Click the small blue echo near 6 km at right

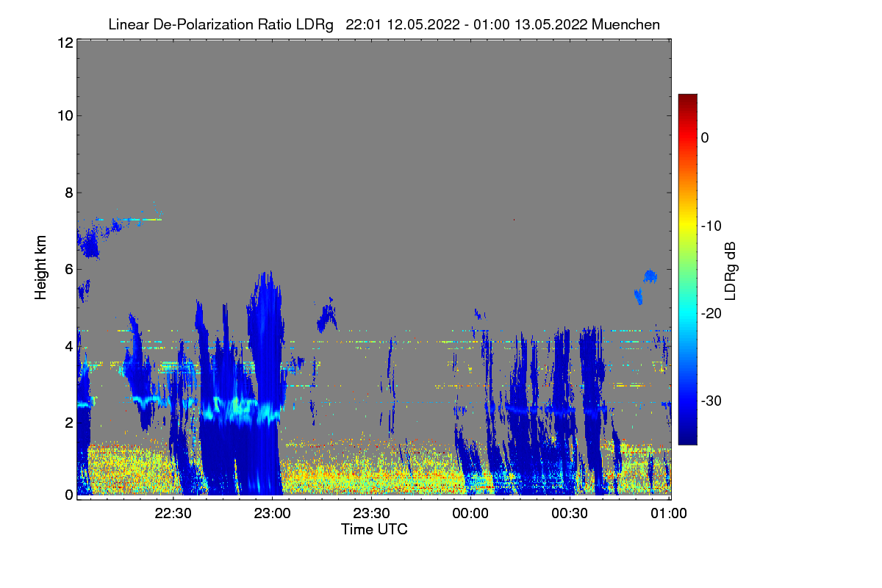coord(650,276)
